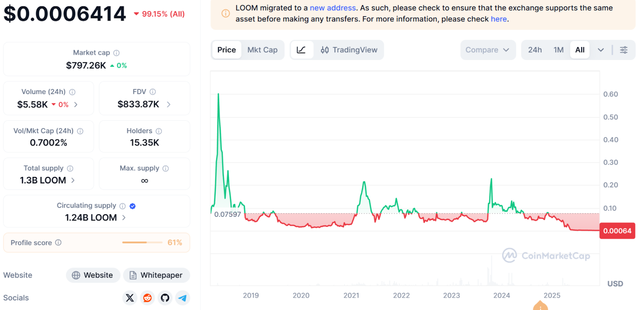The width and height of the screenshot is (644, 310).
Task: Select the Price tab
Action: point(227,50)
